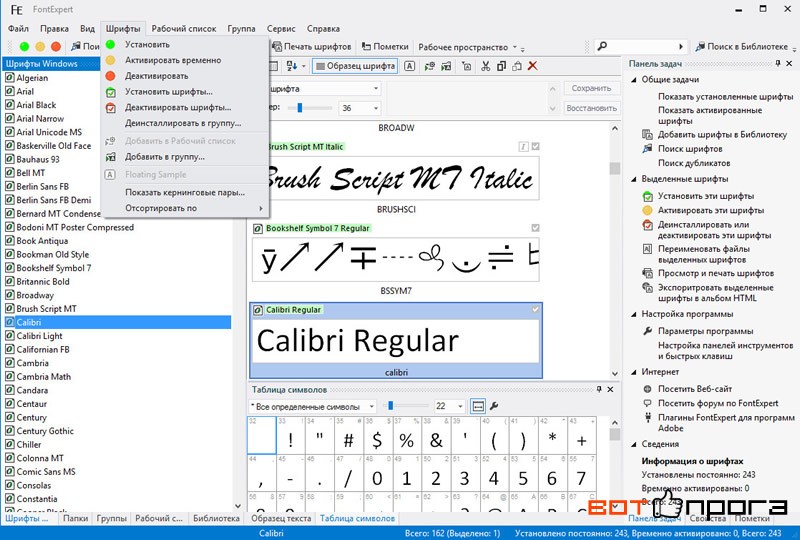Collapse the Выделенные шрифты section
Screen dimensions: 800x540
[634, 179]
